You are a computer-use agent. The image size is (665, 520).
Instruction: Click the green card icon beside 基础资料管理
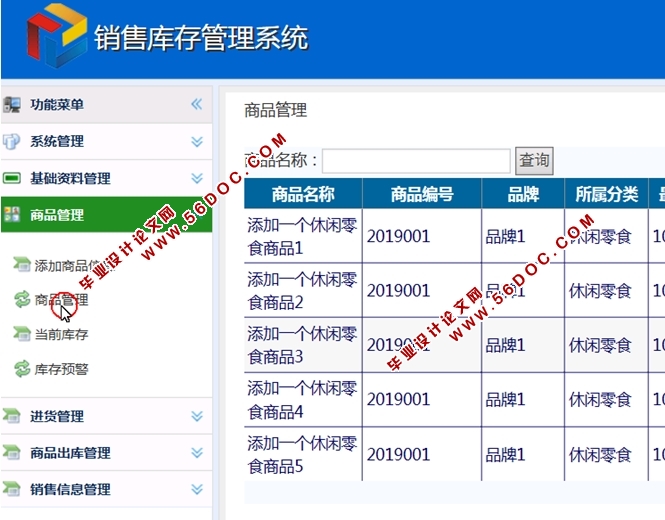[11, 178]
